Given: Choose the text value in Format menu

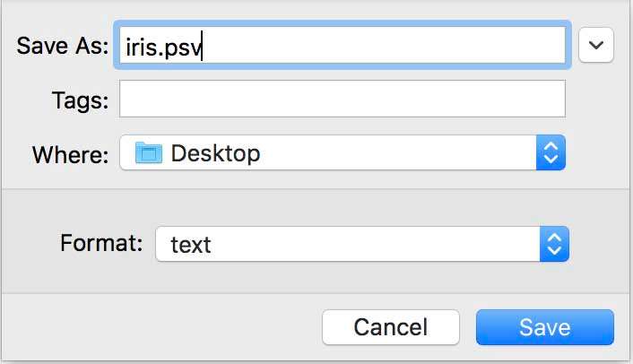Looking at the screenshot, I should pos(191,245).
